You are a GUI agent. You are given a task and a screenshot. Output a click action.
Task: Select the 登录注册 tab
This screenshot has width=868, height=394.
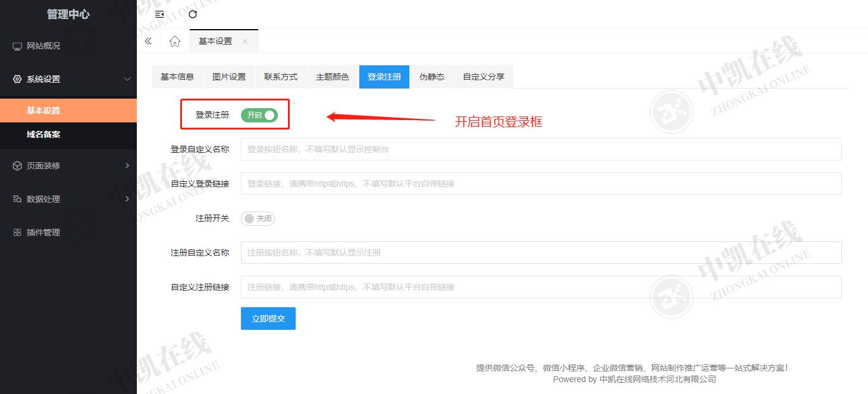point(384,77)
